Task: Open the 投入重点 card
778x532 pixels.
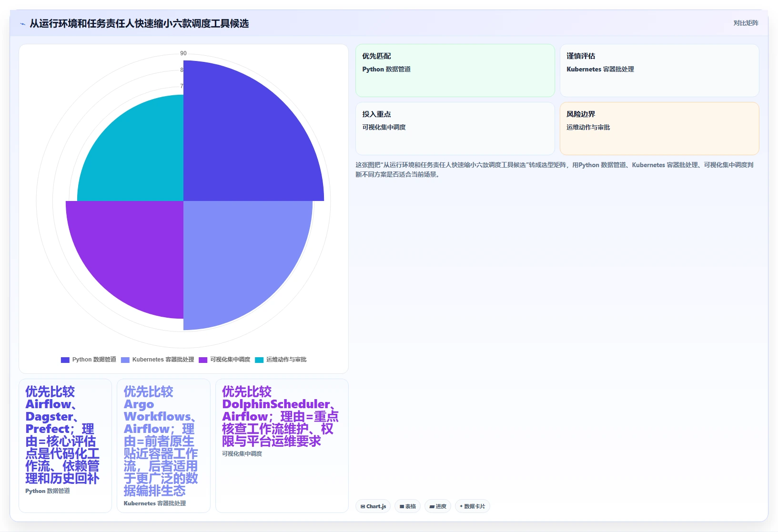Action: (455, 129)
